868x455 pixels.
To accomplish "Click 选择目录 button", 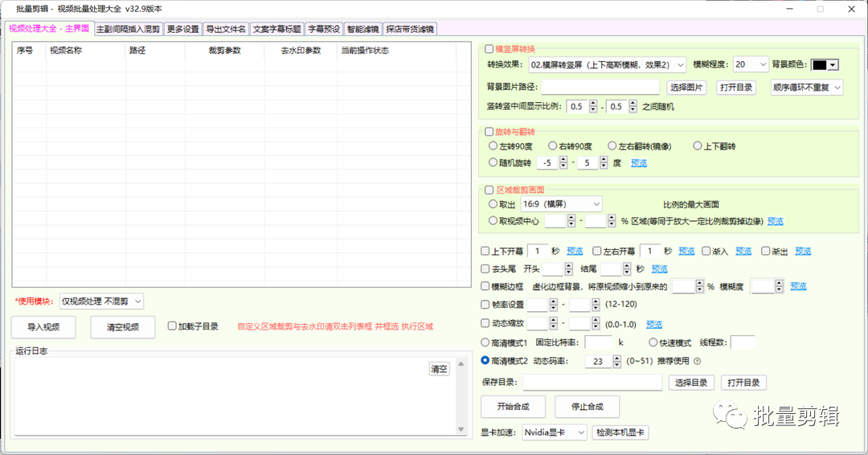I will 691,383.
